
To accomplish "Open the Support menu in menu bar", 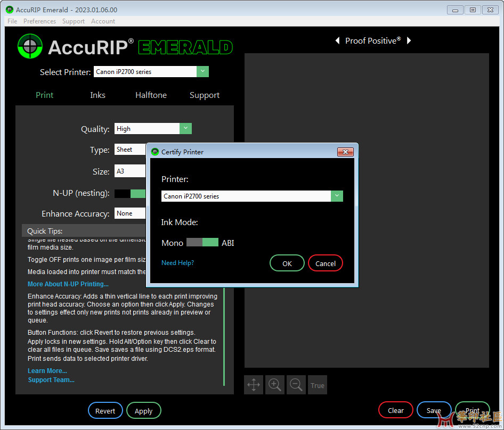I will coord(74,21).
